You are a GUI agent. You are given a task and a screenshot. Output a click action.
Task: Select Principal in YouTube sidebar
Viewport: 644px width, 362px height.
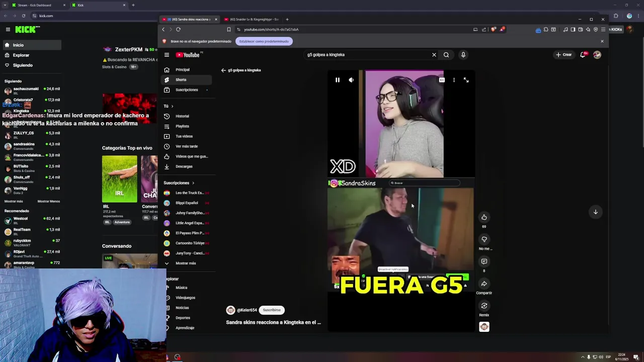(186, 70)
